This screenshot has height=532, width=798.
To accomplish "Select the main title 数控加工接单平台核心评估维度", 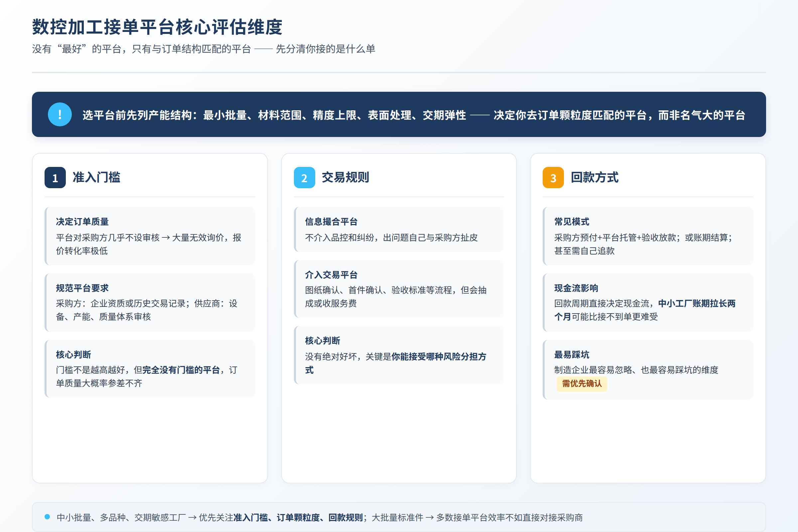I will (x=157, y=27).
